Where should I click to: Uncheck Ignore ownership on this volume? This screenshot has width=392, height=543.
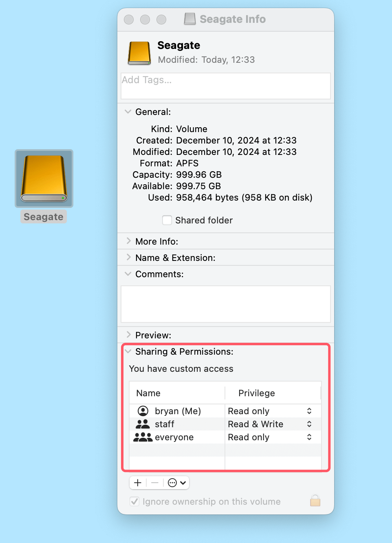pyautogui.click(x=134, y=501)
